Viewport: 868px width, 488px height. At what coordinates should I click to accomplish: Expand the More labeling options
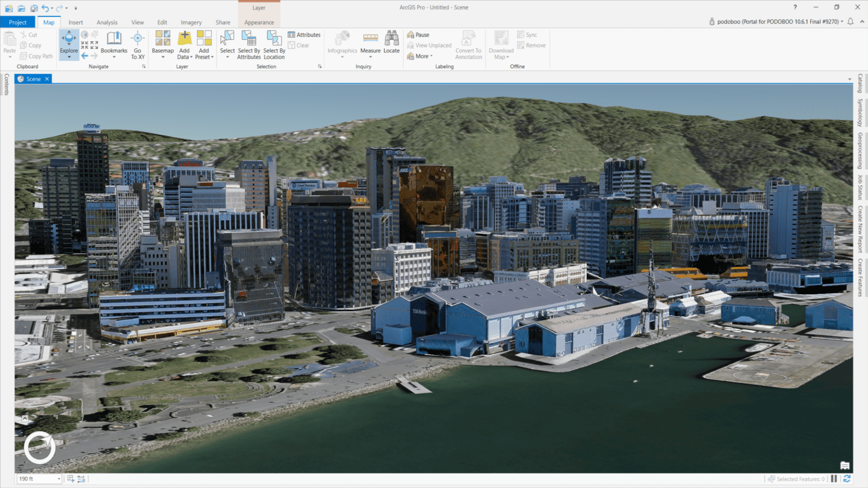pyautogui.click(x=421, y=56)
